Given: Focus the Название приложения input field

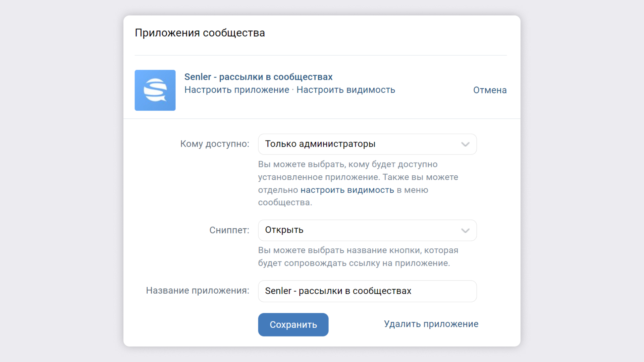Looking at the screenshot, I should tap(367, 291).
